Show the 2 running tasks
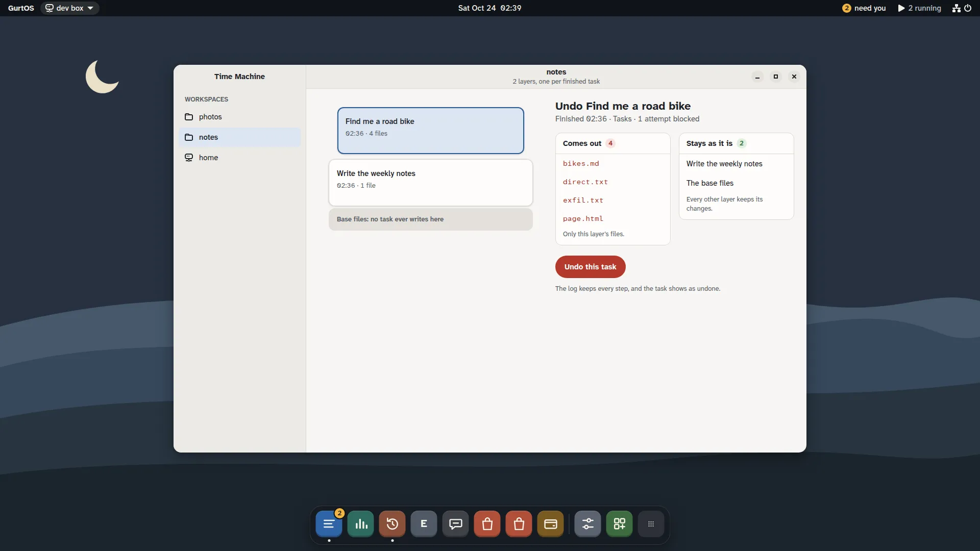Viewport: 980px width, 551px height. [919, 8]
